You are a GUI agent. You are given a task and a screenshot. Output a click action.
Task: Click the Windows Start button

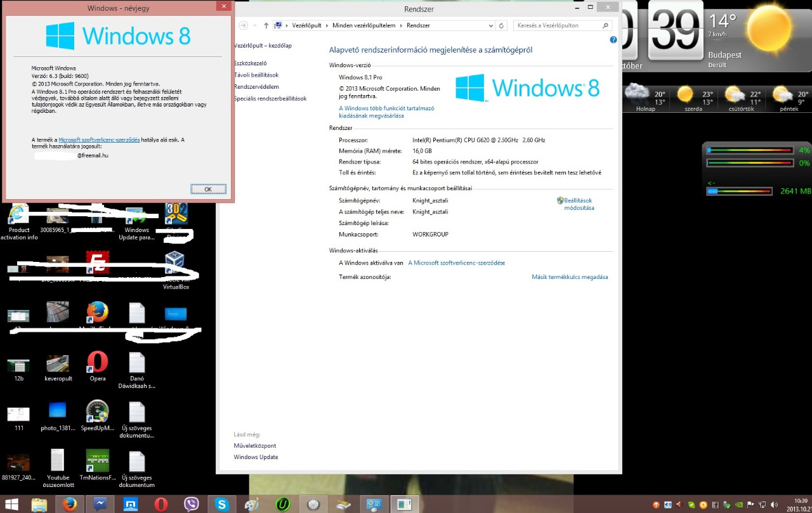coord(11,505)
